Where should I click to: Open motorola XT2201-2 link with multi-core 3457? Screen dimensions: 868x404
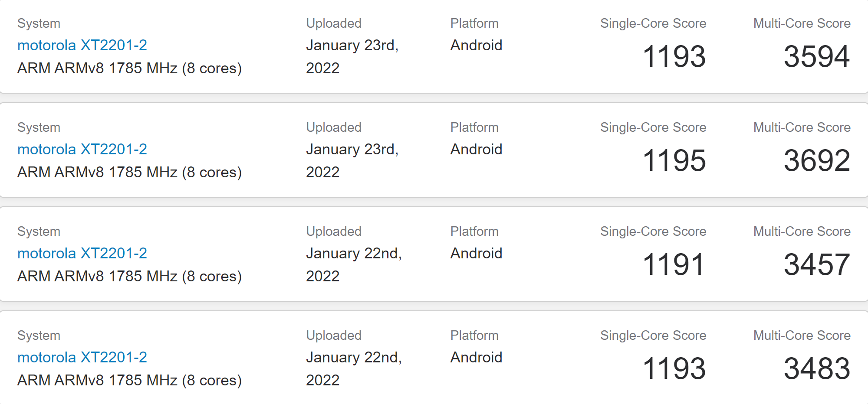[x=82, y=253]
